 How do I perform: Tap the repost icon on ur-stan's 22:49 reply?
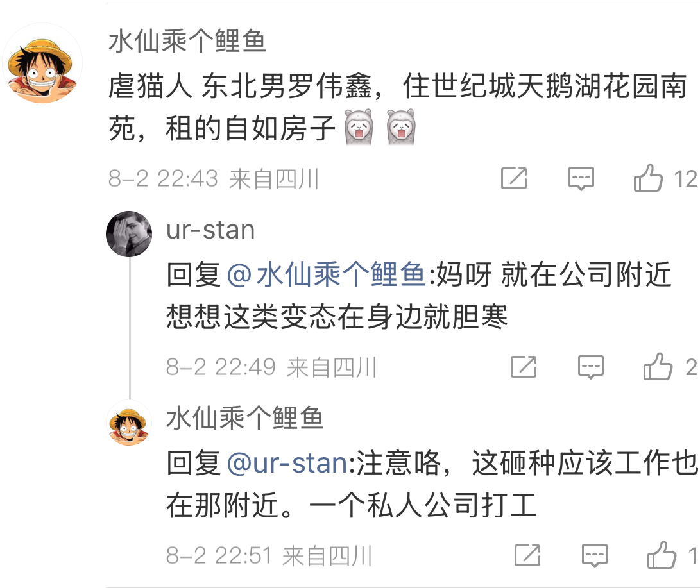pyautogui.click(x=524, y=367)
